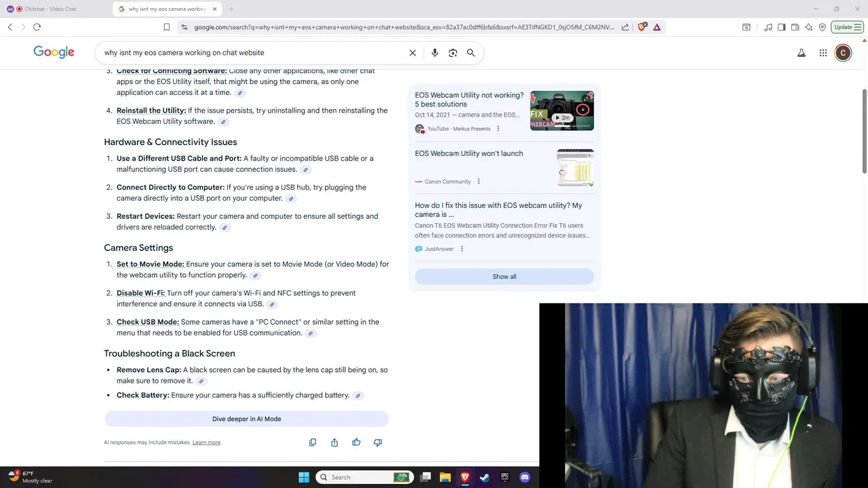Click the share page icon in the address bar

pos(625,27)
